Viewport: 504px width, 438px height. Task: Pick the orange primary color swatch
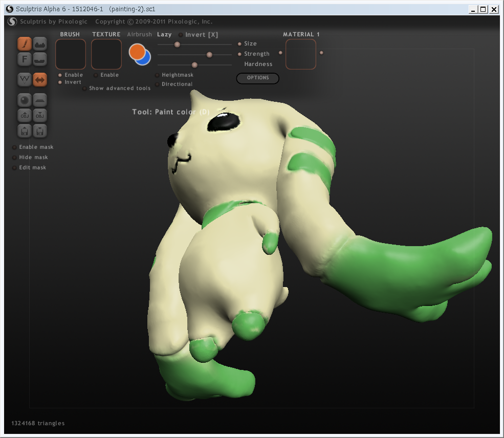pyautogui.click(x=137, y=51)
